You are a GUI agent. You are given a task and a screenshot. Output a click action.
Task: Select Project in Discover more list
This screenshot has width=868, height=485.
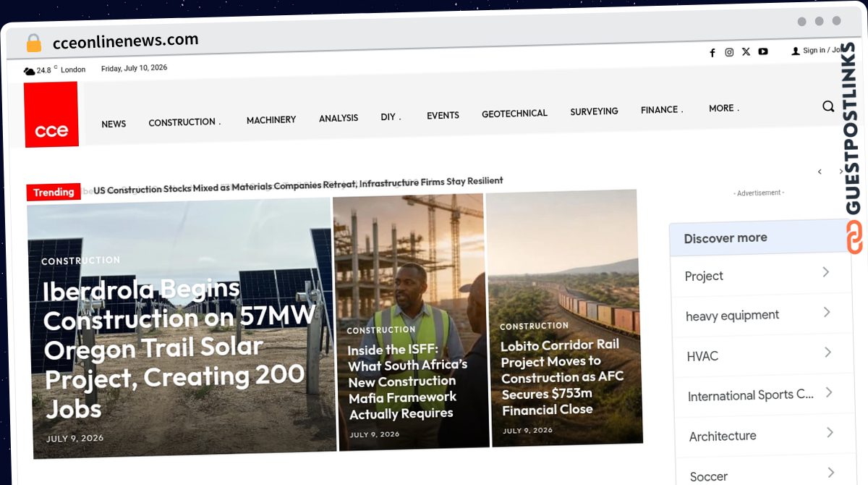[x=704, y=276]
